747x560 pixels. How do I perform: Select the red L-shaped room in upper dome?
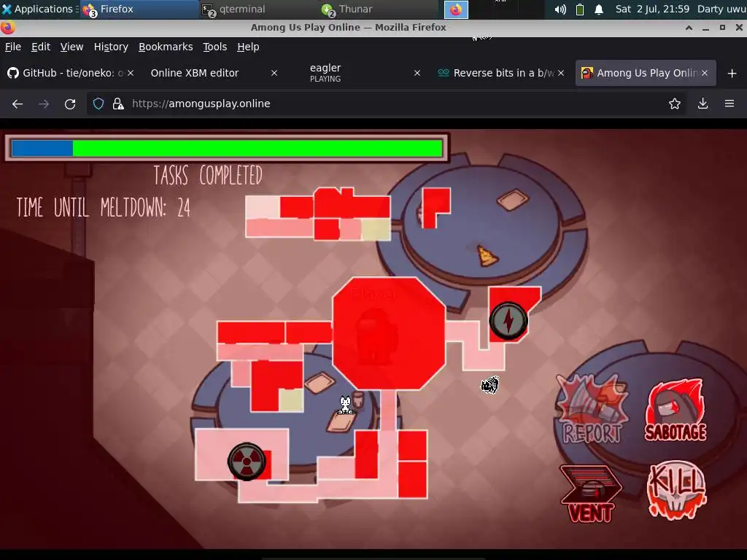[436, 208]
